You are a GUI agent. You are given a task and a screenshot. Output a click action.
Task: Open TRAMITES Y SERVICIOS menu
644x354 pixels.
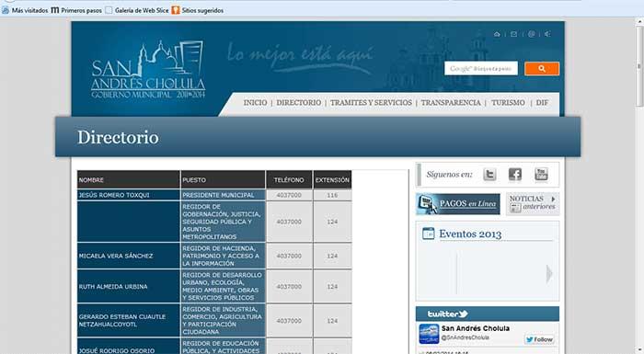[x=371, y=103]
